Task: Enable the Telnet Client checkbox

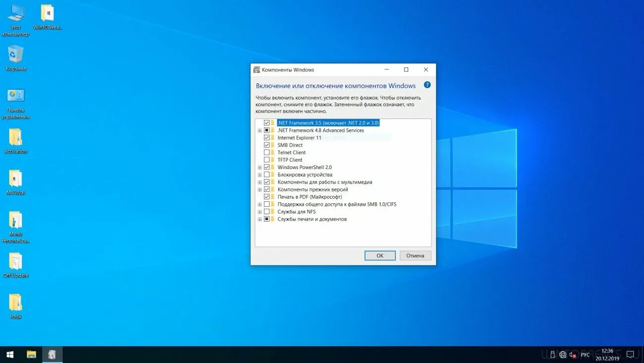Action: click(x=267, y=152)
